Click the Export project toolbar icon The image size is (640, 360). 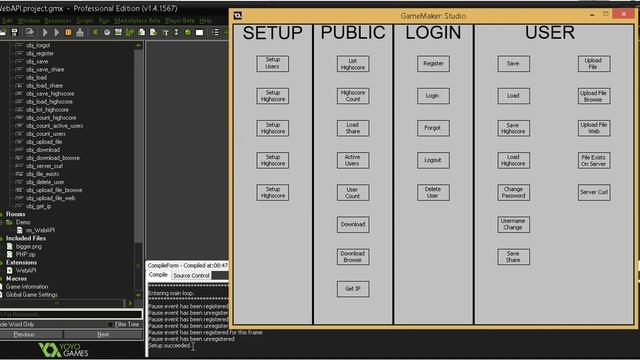tap(29, 32)
